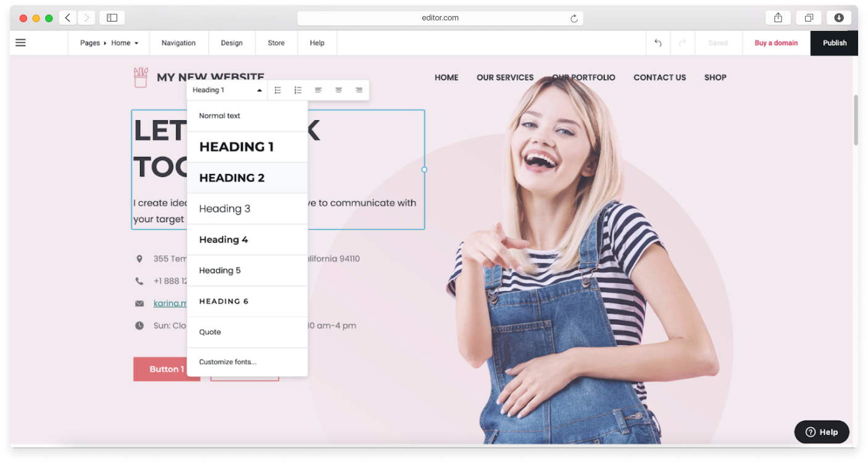
Task: Open the Heading 1 style dropdown
Action: click(x=227, y=90)
